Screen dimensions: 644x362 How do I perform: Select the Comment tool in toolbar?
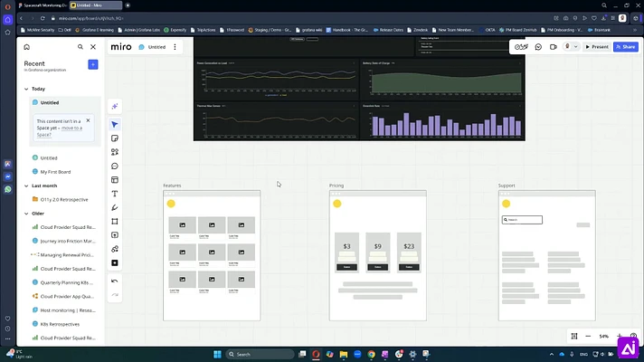(115, 166)
